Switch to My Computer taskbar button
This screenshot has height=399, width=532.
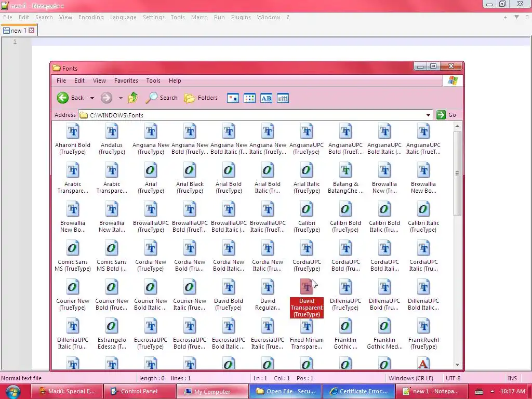(212, 391)
